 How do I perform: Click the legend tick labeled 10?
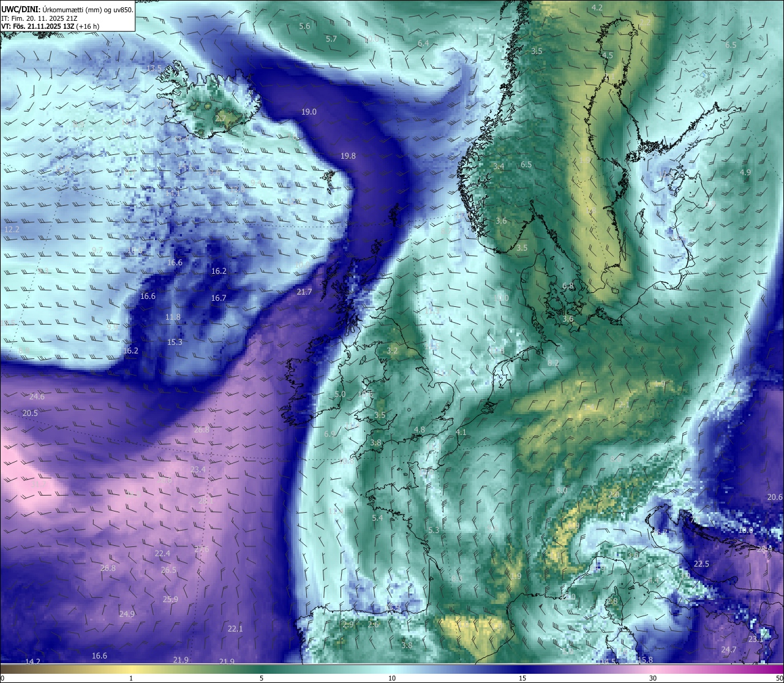[x=392, y=678]
